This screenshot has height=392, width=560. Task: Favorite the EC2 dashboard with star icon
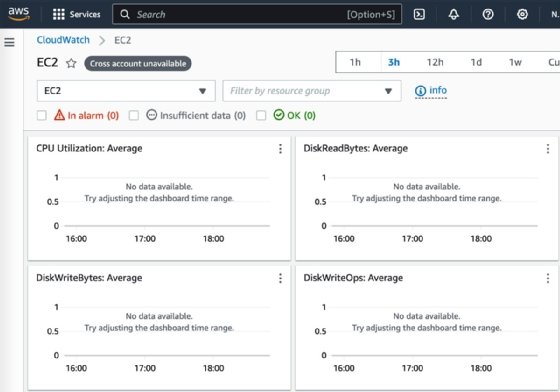71,63
